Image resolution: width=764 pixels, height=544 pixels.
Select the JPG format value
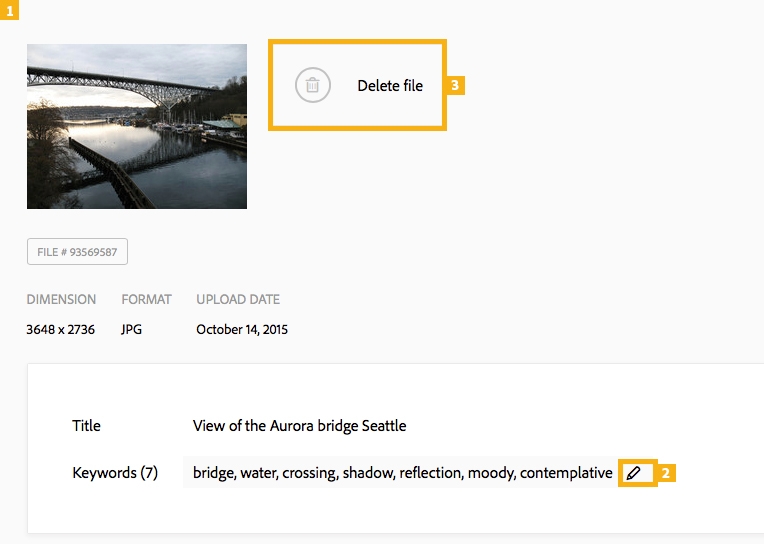coord(132,329)
